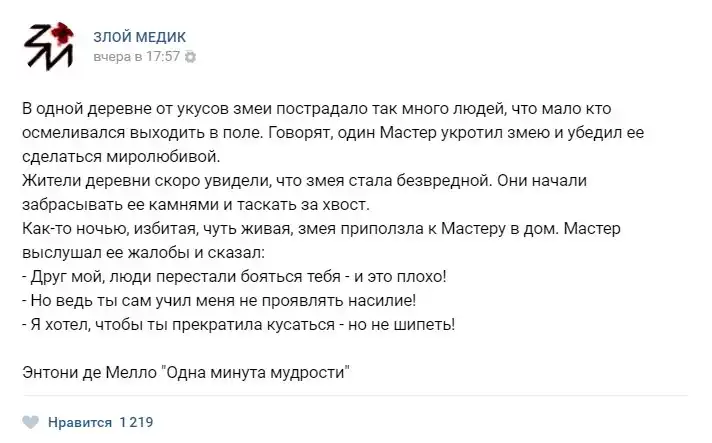Click the dialogue line starting 'Я хотел, чтобы'
This screenshot has width=712, height=443.
237,323
